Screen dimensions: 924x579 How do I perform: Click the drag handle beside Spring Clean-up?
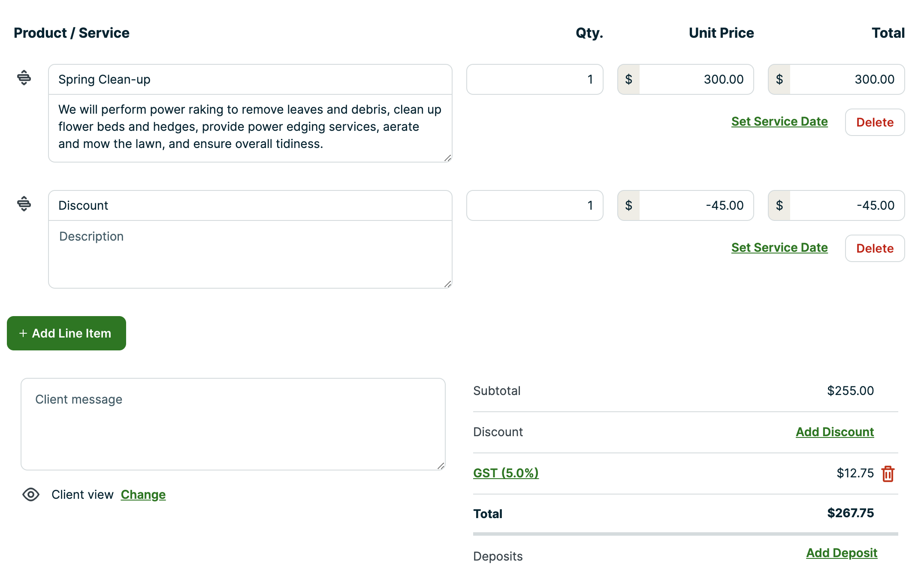point(24,78)
